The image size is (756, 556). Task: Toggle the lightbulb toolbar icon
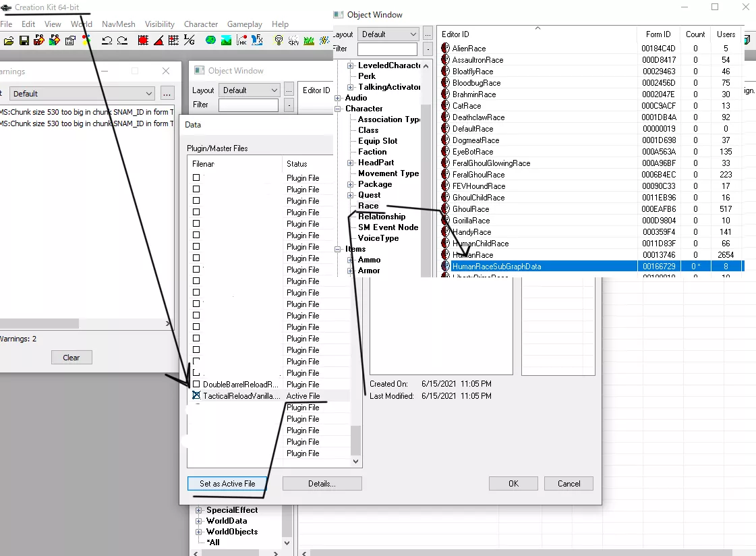pyautogui.click(x=279, y=40)
